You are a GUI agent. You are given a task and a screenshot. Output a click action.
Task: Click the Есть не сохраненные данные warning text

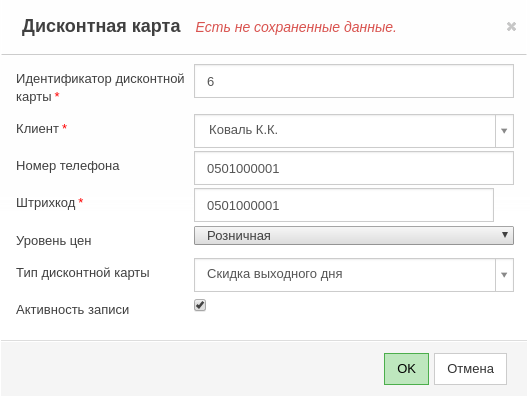pos(296,27)
